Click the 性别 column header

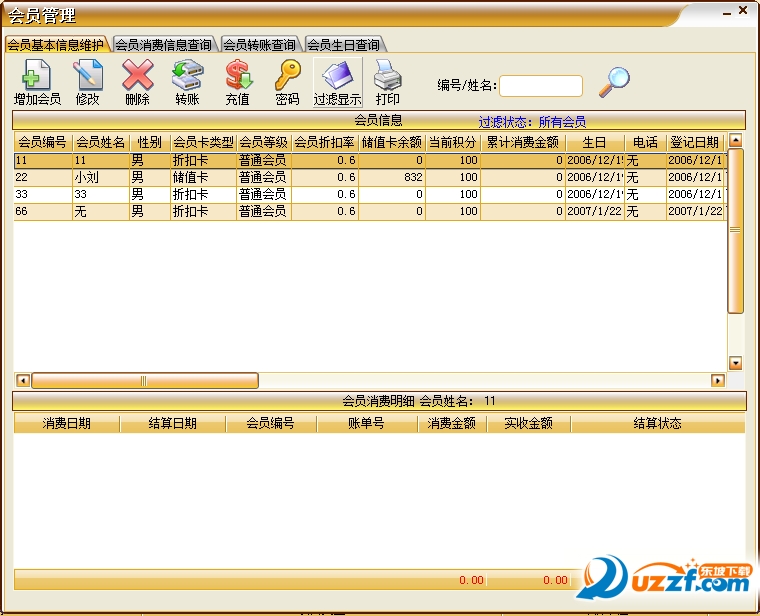pos(150,142)
